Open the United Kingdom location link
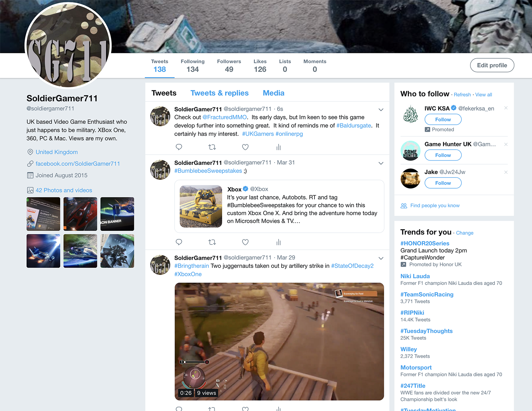The image size is (532, 411). click(57, 152)
